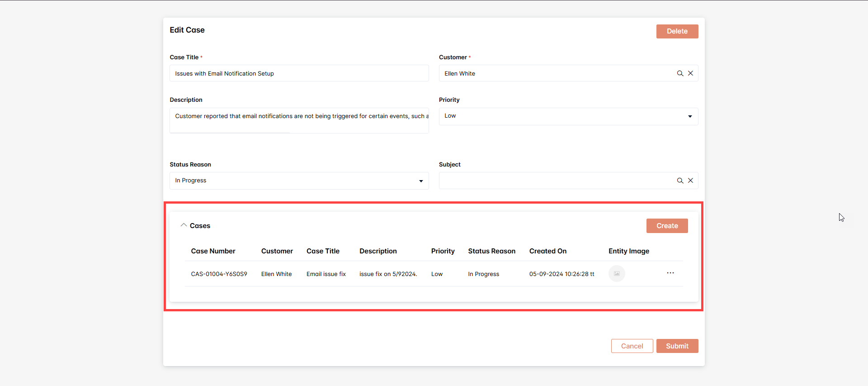Click Create in the Cases panel
Viewport: 868px width, 386px height.
point(667,226)
